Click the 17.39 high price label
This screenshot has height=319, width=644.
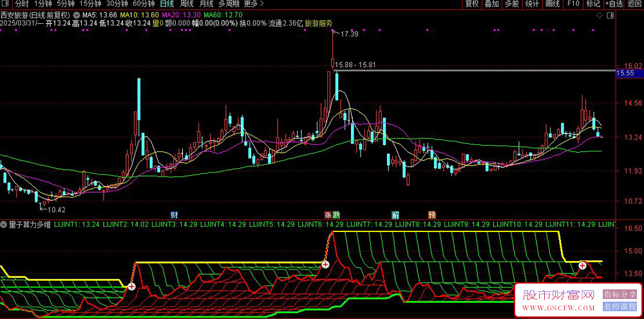349,35
